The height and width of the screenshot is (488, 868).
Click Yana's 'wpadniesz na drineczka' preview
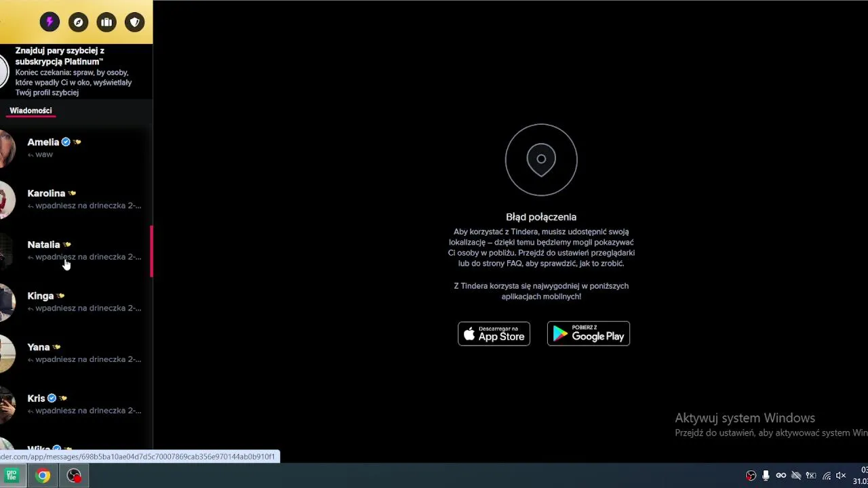(x=88, y=359)
